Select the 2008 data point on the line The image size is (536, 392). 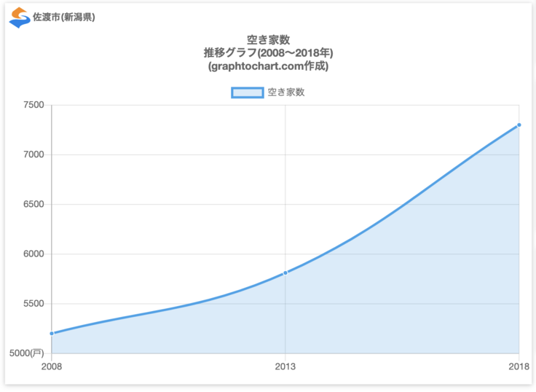[52, 333]
